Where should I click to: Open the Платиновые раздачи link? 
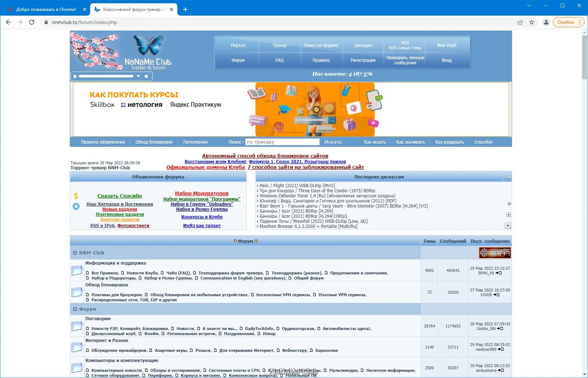click(x=120, y=214)
